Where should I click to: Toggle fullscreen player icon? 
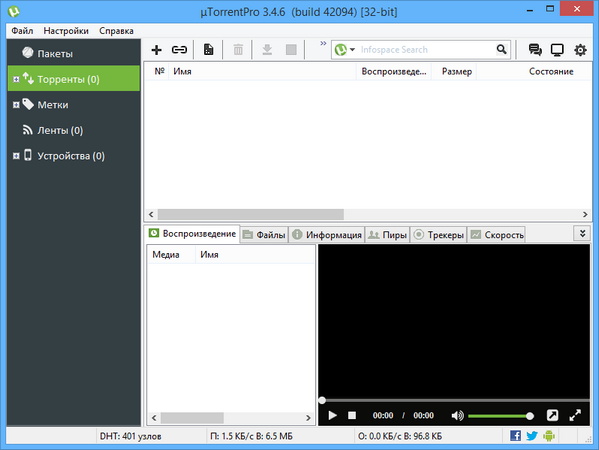575,415
